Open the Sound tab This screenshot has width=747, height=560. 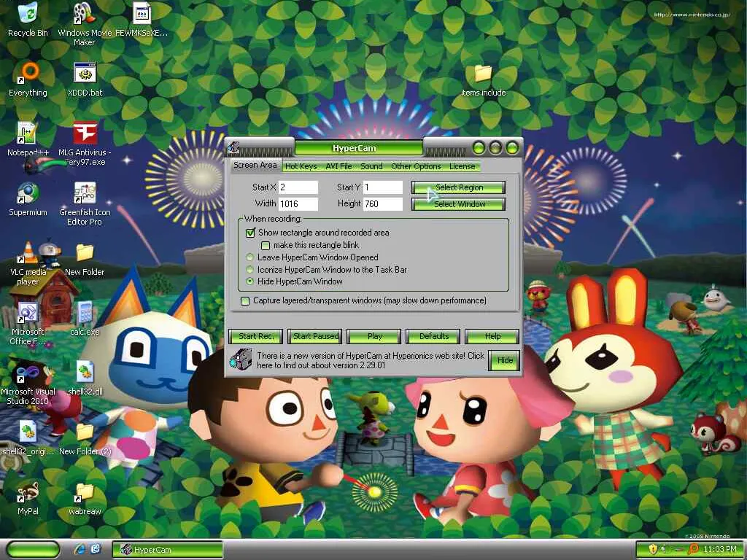(x=371, y=166)
